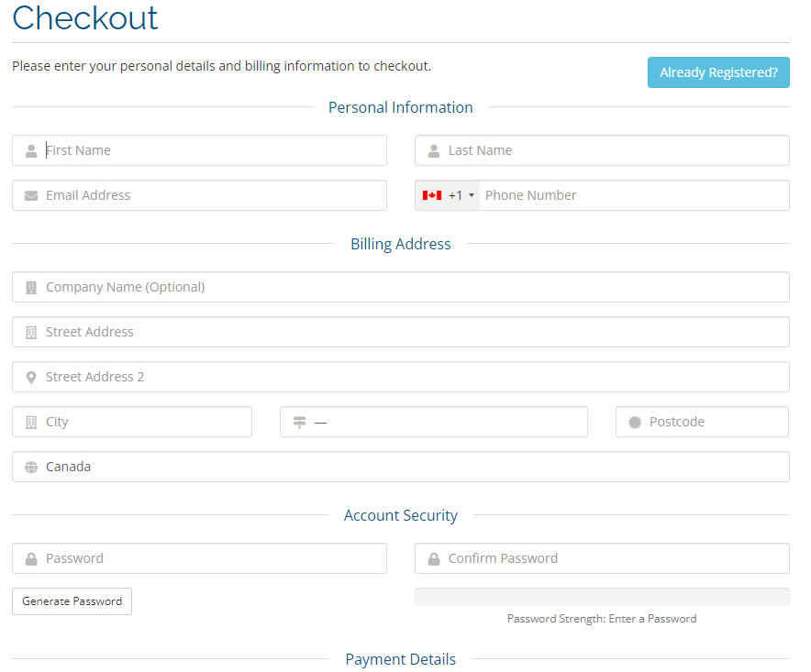Viewport: 811px width, 672px height.
Task: Click the padlock icon in Password field
Action: (31, 559)
